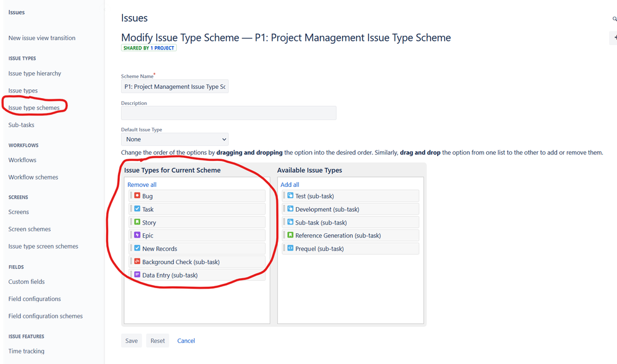The height and width of the screenshot is (364, 617).
Task: Click the New Records issue type icon
Action: (x=137, y=249)
